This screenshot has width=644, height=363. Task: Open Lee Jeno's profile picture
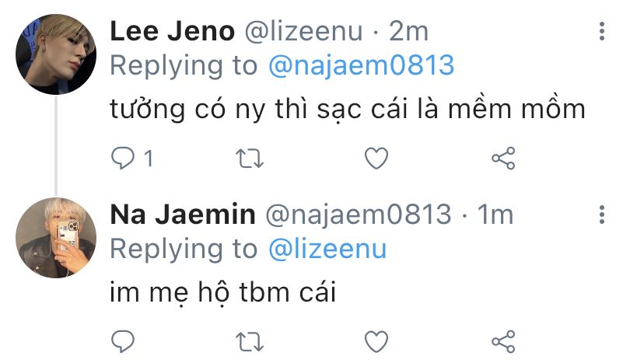(x=56, y=54)
